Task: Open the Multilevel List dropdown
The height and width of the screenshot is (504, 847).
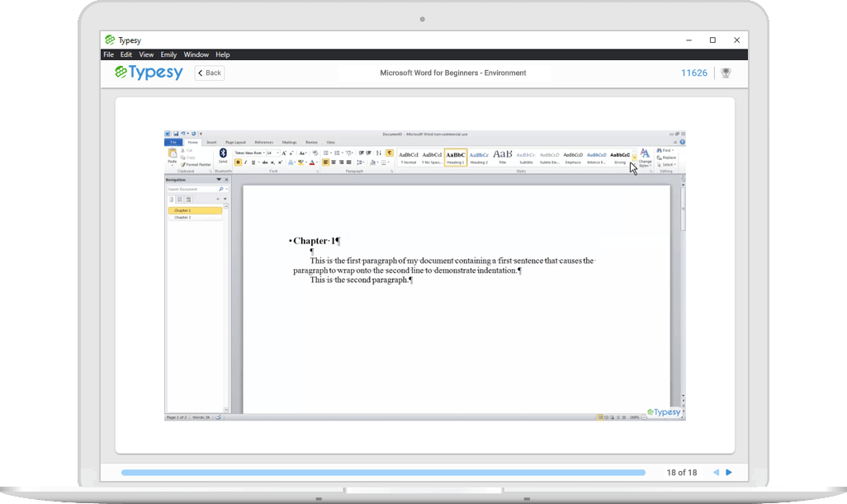Action: [349, 153]
